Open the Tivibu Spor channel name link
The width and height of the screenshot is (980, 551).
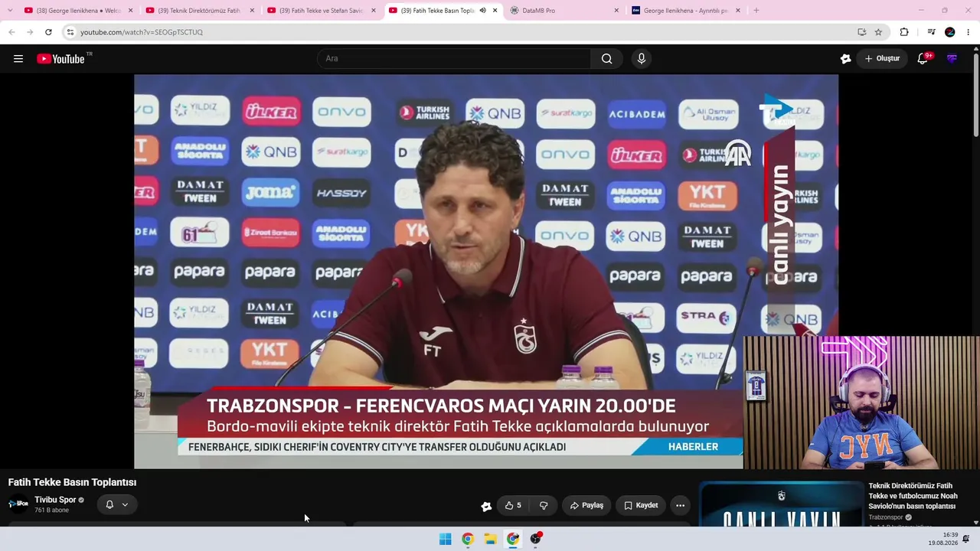coord(55,500)
